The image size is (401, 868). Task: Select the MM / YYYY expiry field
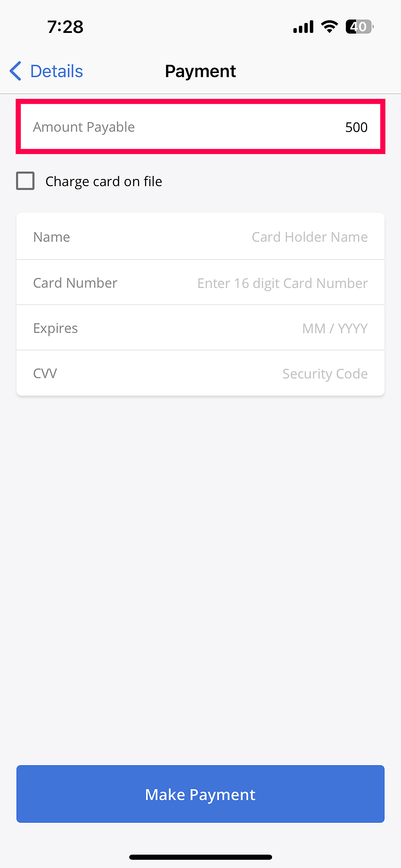[335, 328]
